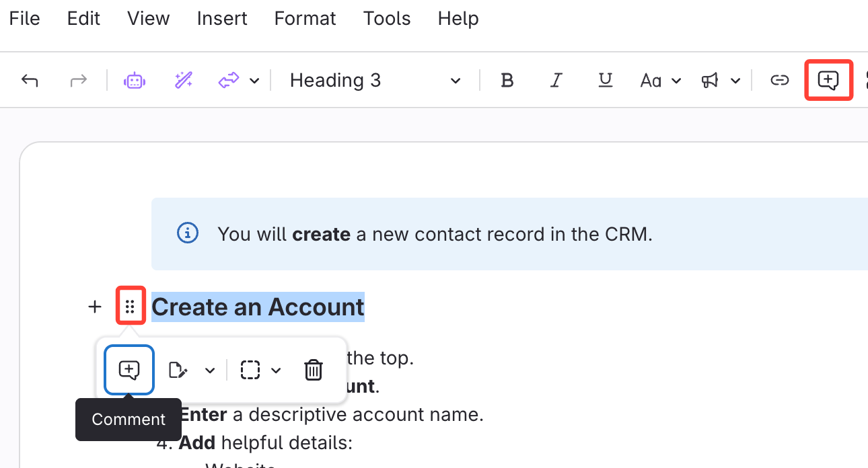Click the purple magic wand icon
Image resolution: width=868 pixels, height=468 pixels.
pos(184,81)
